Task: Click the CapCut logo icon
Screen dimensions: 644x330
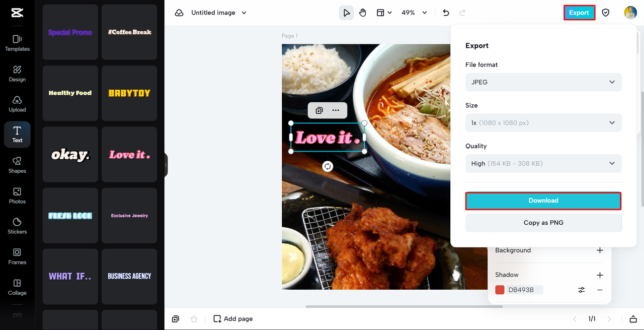Action: [x=17, y=13]
